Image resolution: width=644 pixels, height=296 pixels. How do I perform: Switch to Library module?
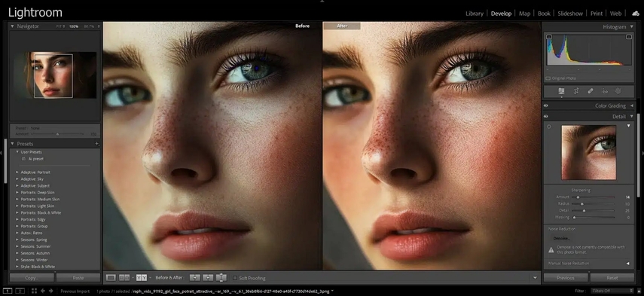tap(475, 14)
